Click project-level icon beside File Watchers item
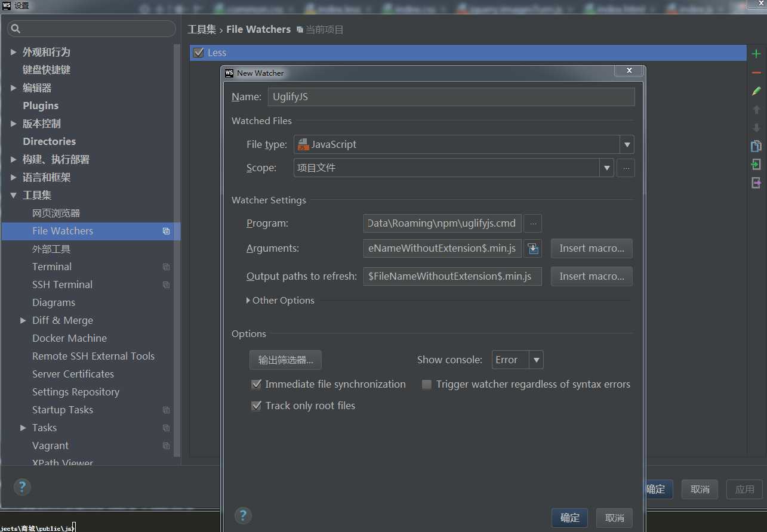This screenshot has height=532, width=767. pyautogui.click(x=166, y=231)
